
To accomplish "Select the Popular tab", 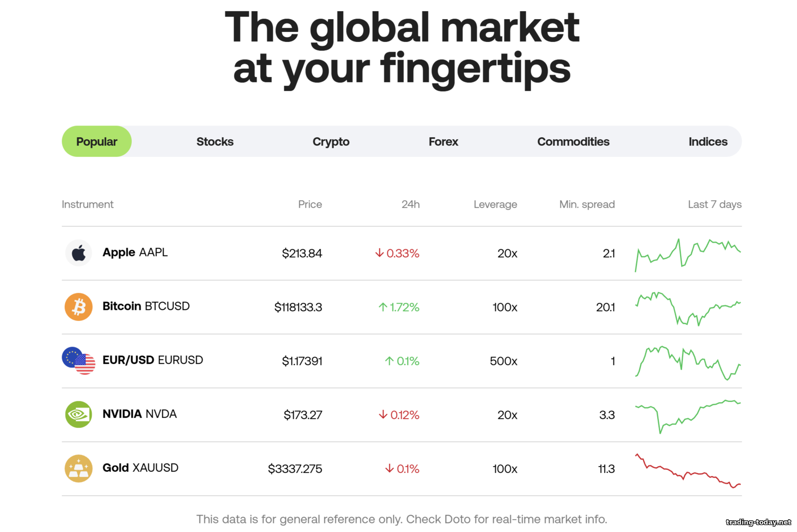I will point(97,142).
